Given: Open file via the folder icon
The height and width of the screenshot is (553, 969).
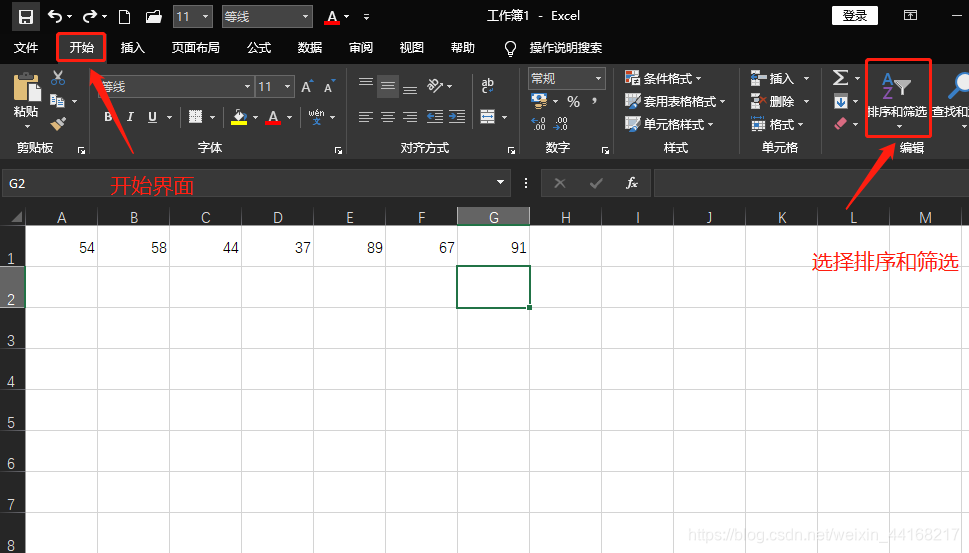Looking at the screenshot, I should click(x=153, y=17).
